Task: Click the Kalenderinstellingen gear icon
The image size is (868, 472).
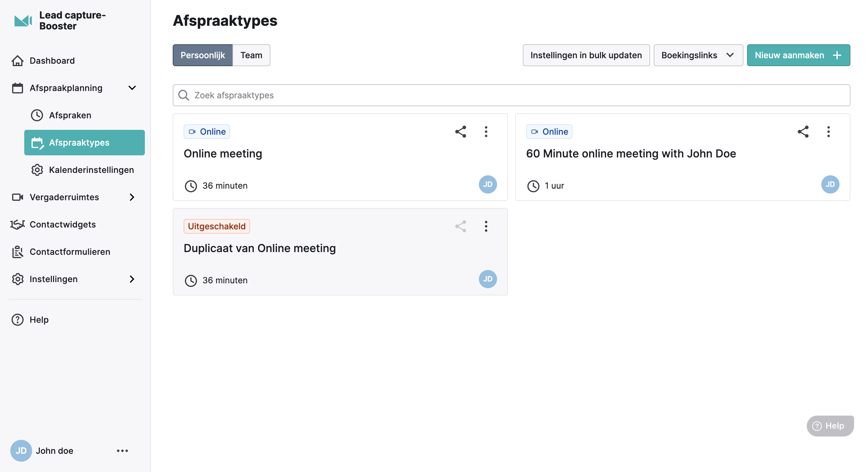Action: (37, 170)
